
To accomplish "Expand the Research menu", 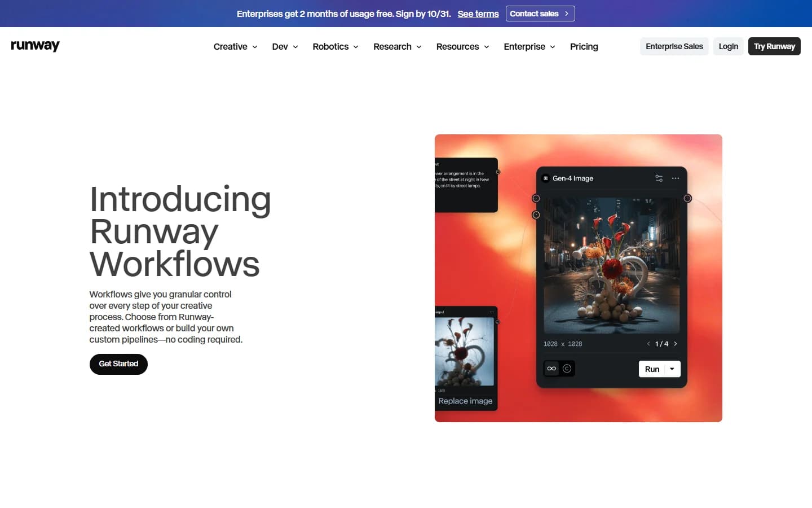I will (x=398, y=46).
